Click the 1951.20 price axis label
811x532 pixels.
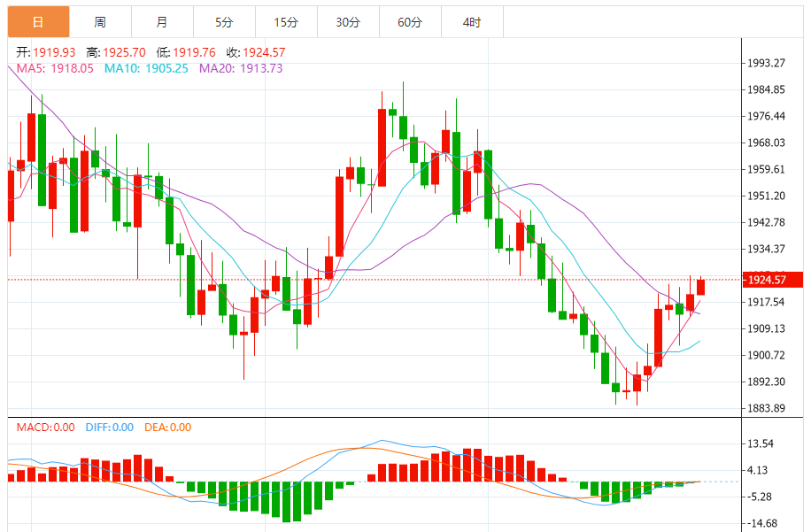pyautogui.click(x=766, y=196)
